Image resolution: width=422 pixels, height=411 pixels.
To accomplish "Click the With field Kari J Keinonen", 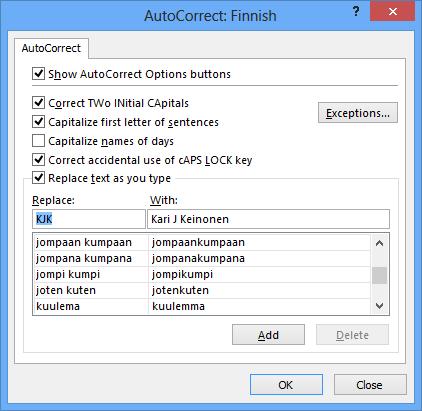I will pyautogui.click(x=268, y=219).
